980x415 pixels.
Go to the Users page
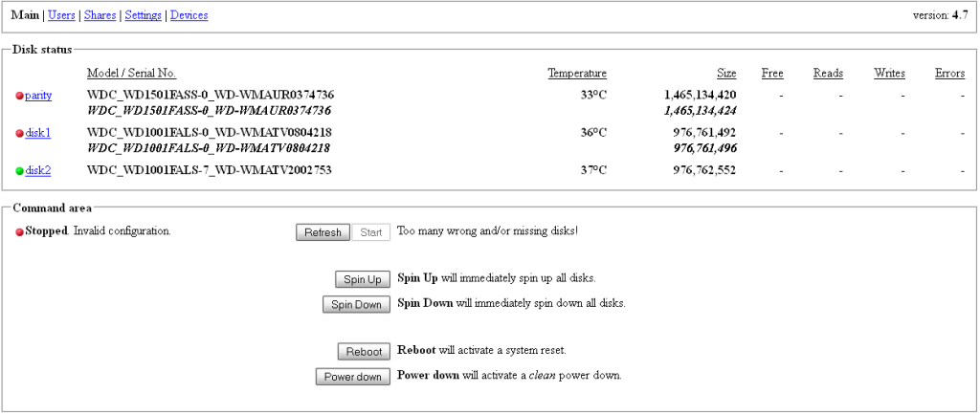click(61, 15)
